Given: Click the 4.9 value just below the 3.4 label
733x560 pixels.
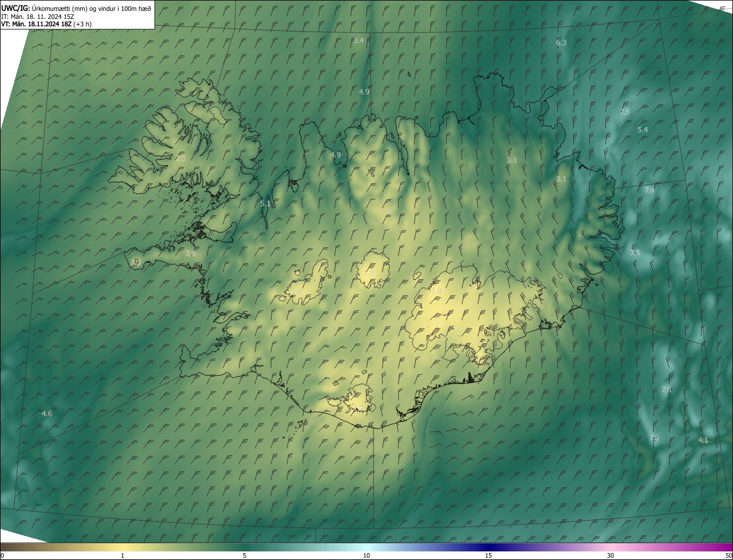Looking at the screenshot, I should click(364, 92).
